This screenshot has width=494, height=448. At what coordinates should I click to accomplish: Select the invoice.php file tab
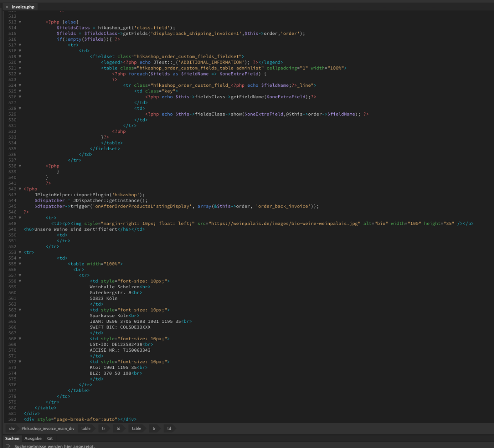point(23,7)
